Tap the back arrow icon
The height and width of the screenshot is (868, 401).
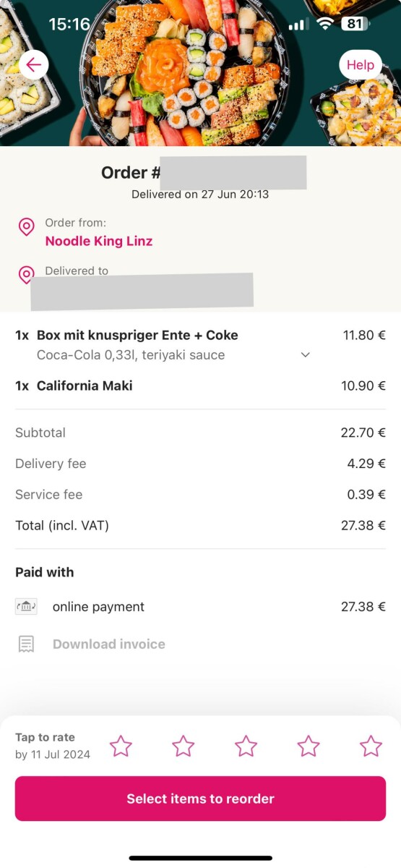[x=33, y=64]
